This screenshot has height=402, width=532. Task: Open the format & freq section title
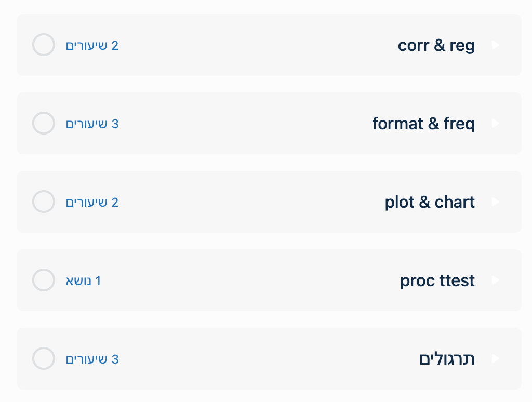point(423,124)
